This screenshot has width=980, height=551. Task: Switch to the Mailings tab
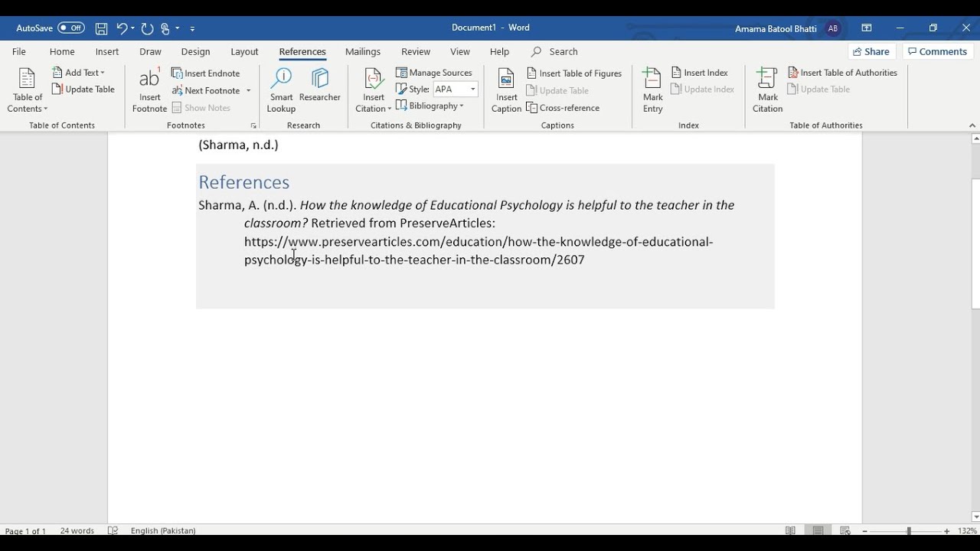[x=363, y=51]
